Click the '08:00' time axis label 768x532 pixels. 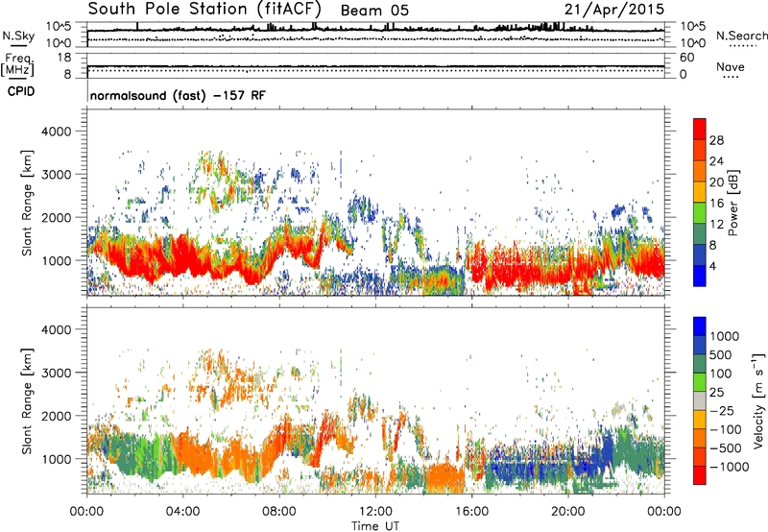(279, 512)
